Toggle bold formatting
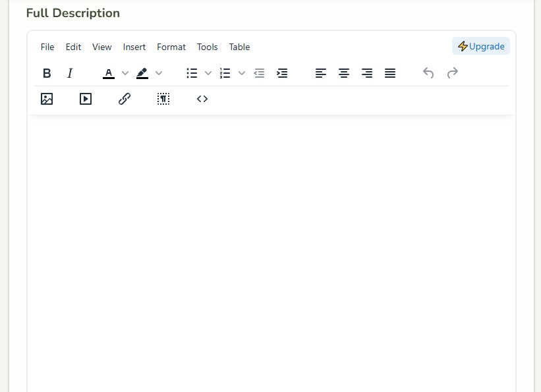Screen dimensions: 541x392 pyautogui.click(x=47, y=73)
